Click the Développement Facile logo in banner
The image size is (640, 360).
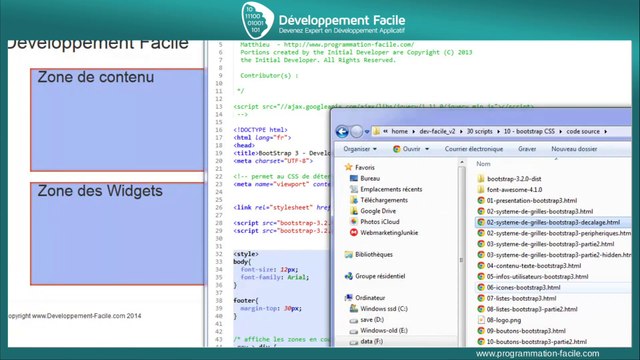point(322,20)
